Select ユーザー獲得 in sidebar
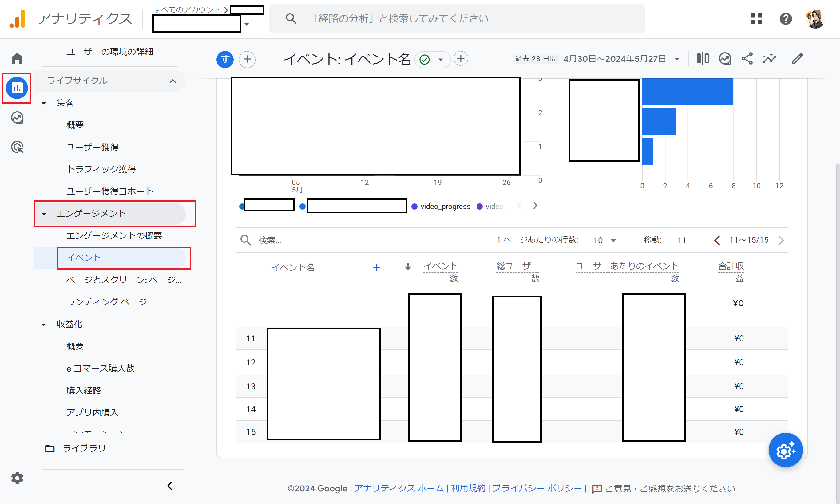 [x=93, y=147]
